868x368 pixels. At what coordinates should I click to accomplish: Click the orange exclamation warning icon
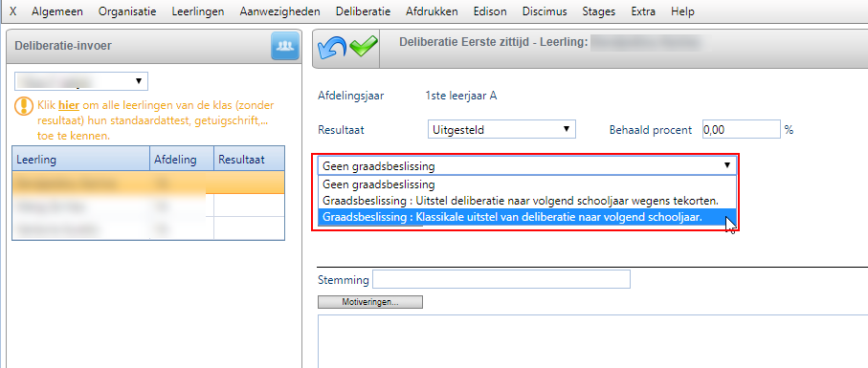pos(24,105)
